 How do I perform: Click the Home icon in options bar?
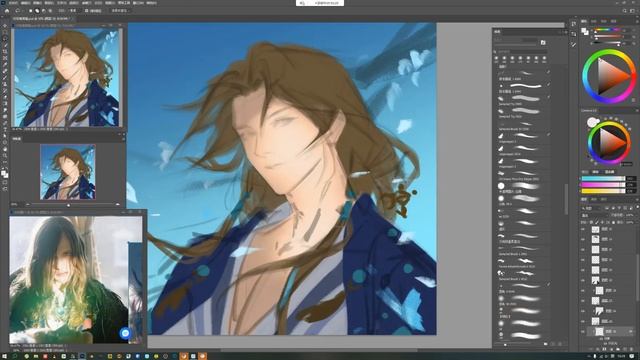click(7, 11)
